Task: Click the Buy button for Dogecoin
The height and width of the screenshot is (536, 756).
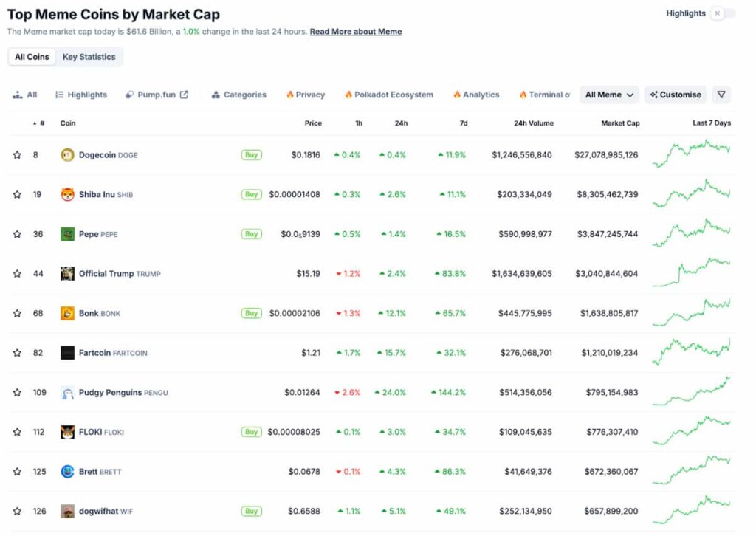Action: coord(251,155)
